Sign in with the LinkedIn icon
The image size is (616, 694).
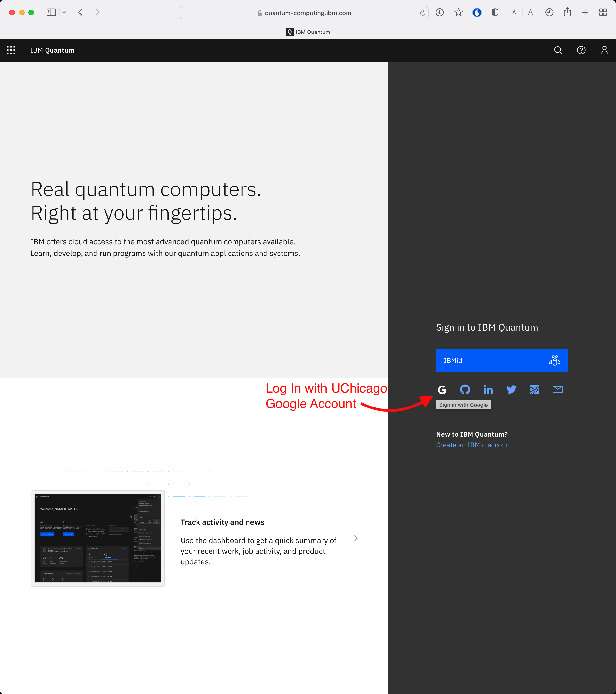(488, 389)
